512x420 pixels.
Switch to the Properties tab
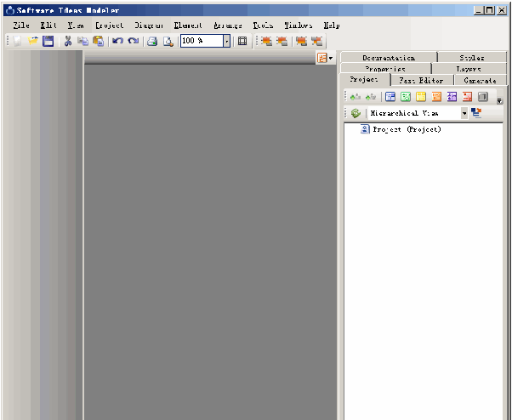coord(385,69)
